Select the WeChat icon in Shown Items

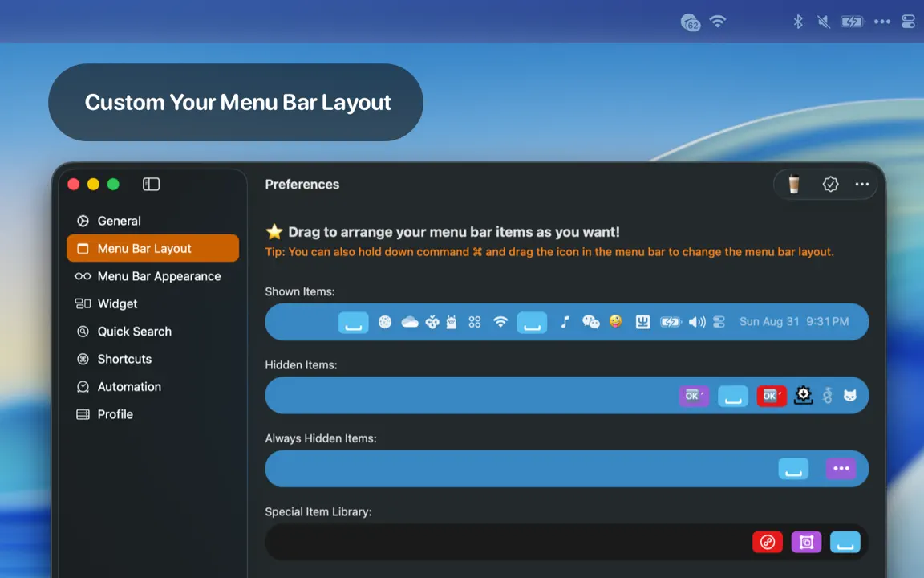(590, 321)
